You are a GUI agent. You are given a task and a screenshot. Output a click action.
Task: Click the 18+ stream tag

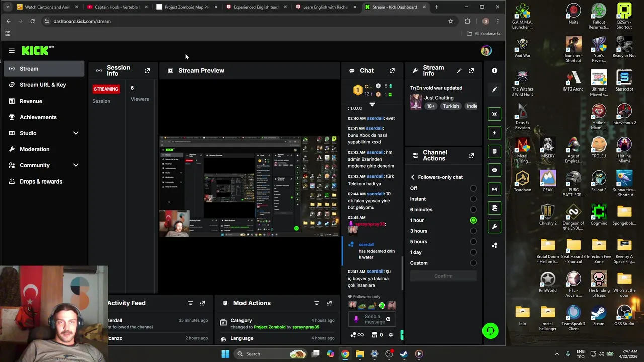coord(431,106)
